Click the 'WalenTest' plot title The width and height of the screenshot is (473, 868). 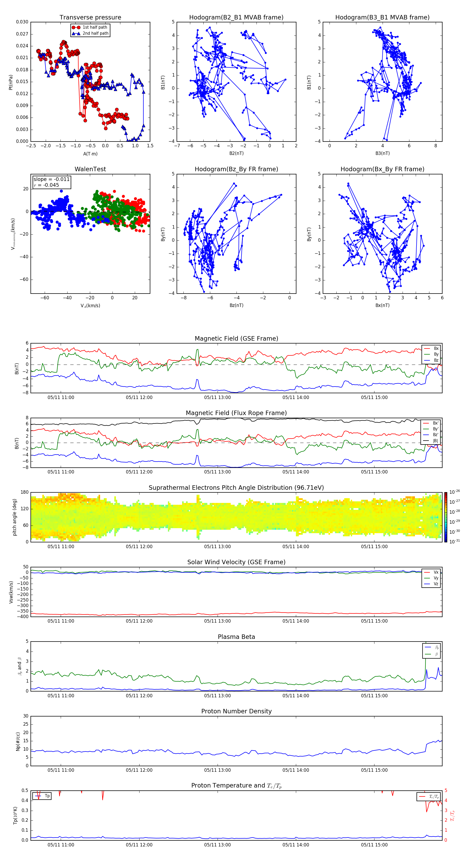point(90,169)
